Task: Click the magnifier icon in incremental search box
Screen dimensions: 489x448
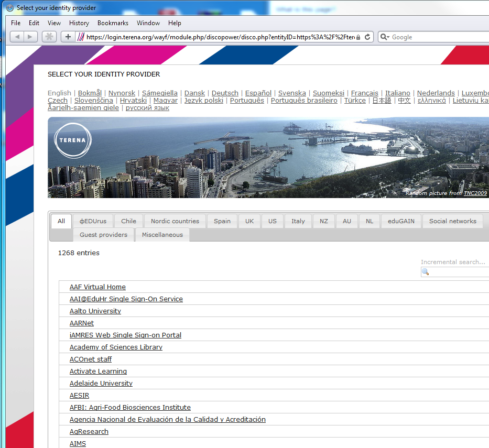Action: tap(426, 272)
